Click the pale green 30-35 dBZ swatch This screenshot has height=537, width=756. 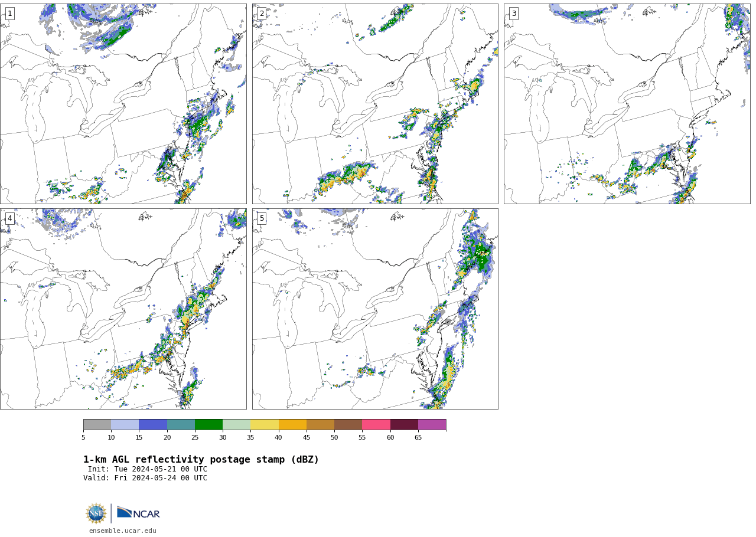236,425
